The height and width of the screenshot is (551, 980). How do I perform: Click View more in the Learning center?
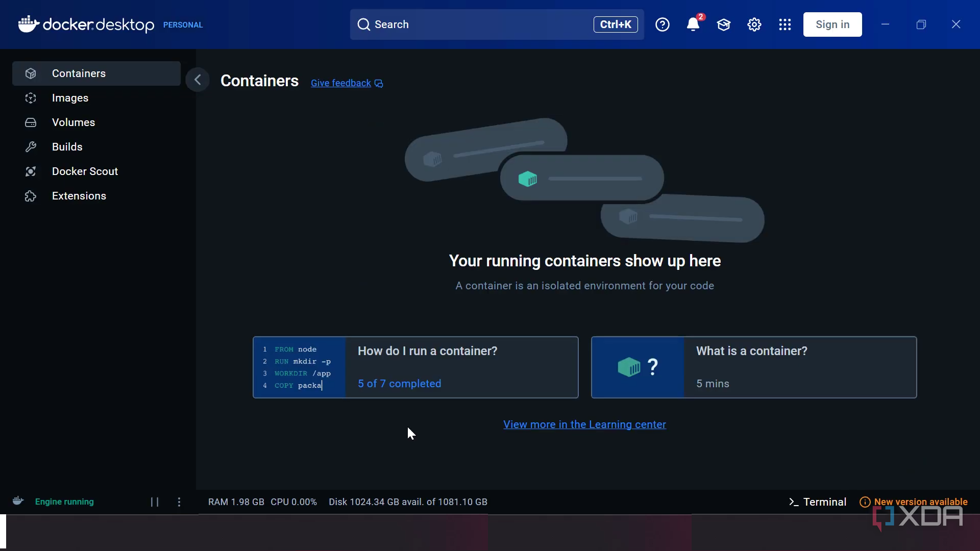coord(584,424)
